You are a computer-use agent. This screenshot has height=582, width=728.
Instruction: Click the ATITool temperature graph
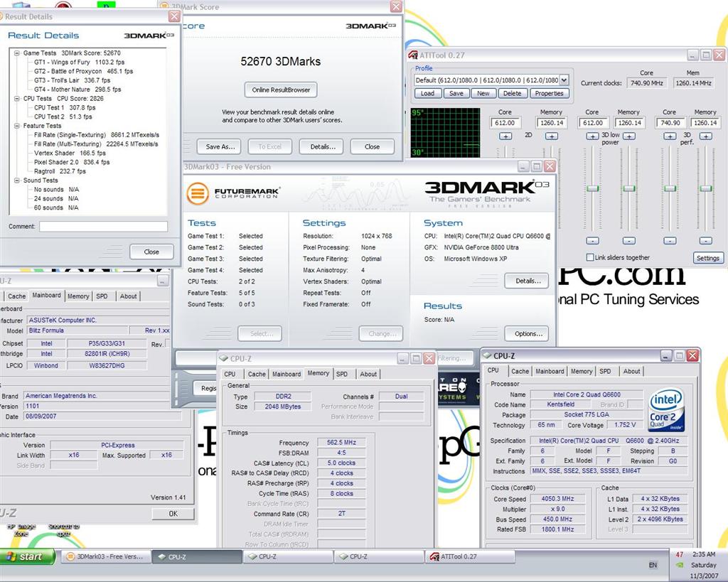pos(445,133)
